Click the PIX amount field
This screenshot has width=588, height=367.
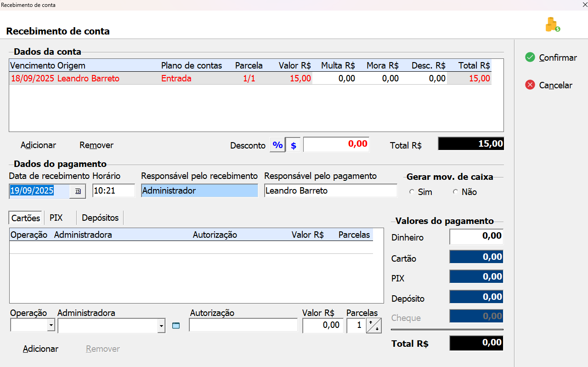(476, 276)
